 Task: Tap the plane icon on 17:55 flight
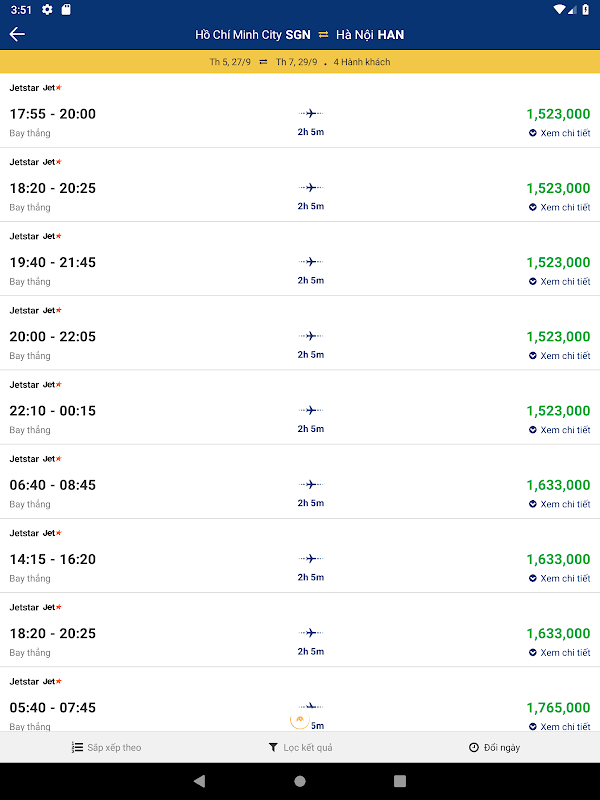310,114
